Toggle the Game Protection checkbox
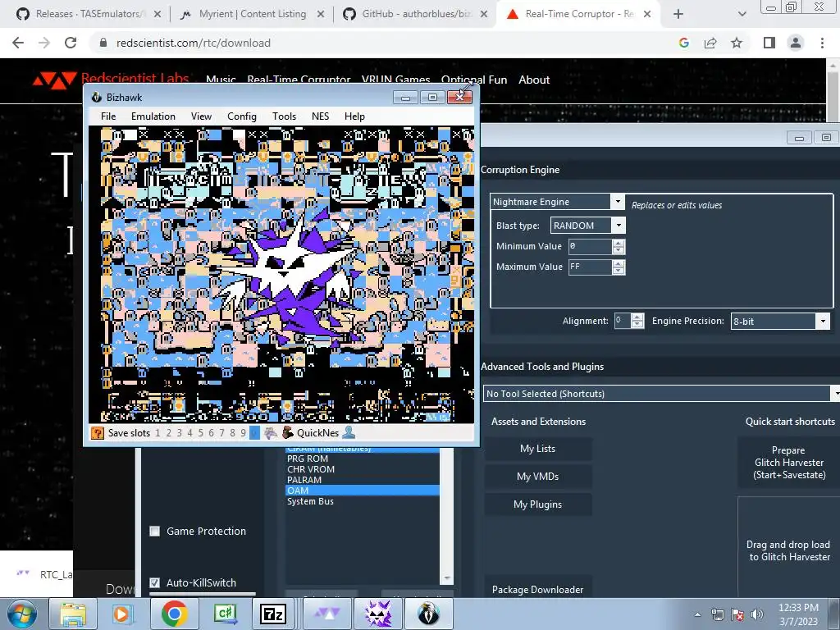Image resolution: width=840 pixels, height=630 pixels. coord(155,531)
